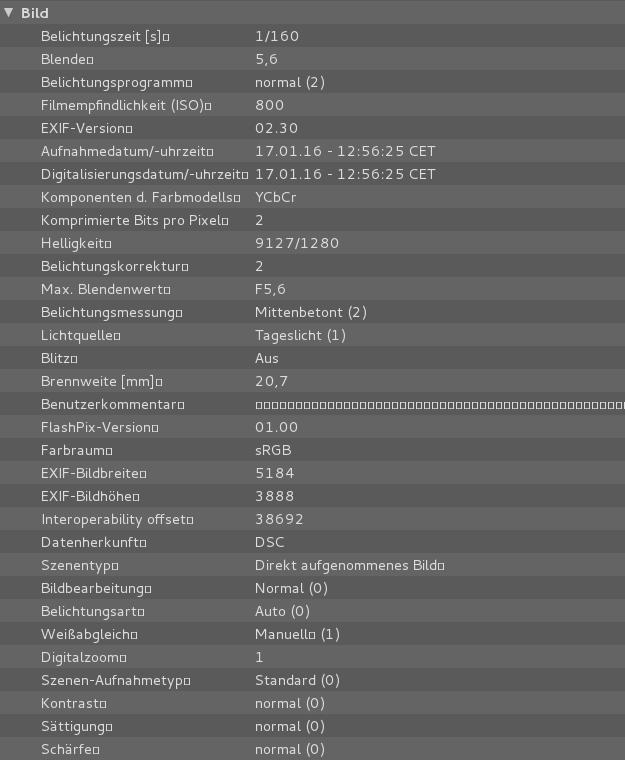
Task: Select the Belichtungsprogramm normal (2) value
Action: pos(290,82)
